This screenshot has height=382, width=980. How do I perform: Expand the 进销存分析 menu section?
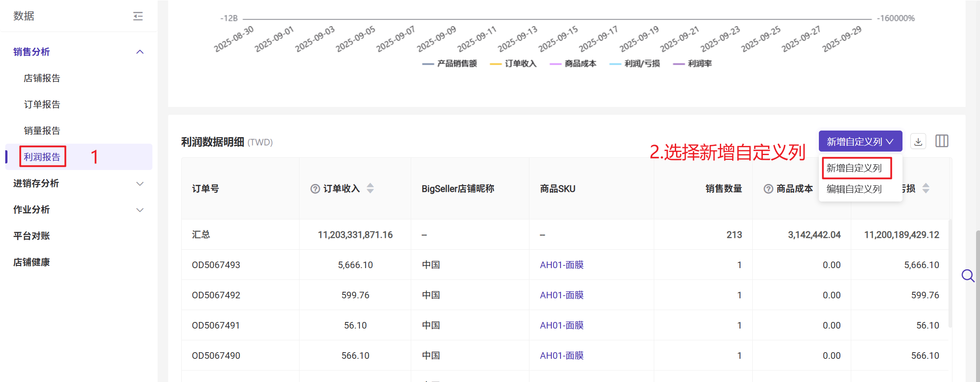pyautogui.click(x=140, y=184)
